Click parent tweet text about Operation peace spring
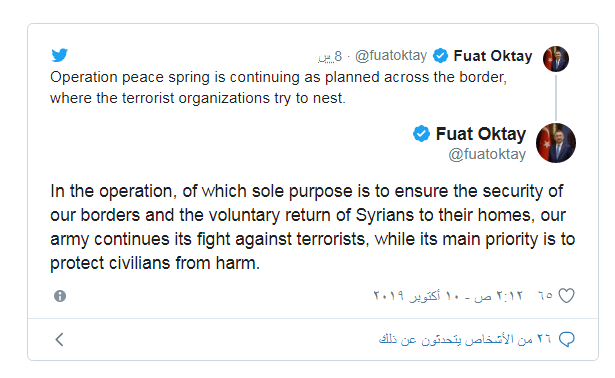 [x=278, y=87]
